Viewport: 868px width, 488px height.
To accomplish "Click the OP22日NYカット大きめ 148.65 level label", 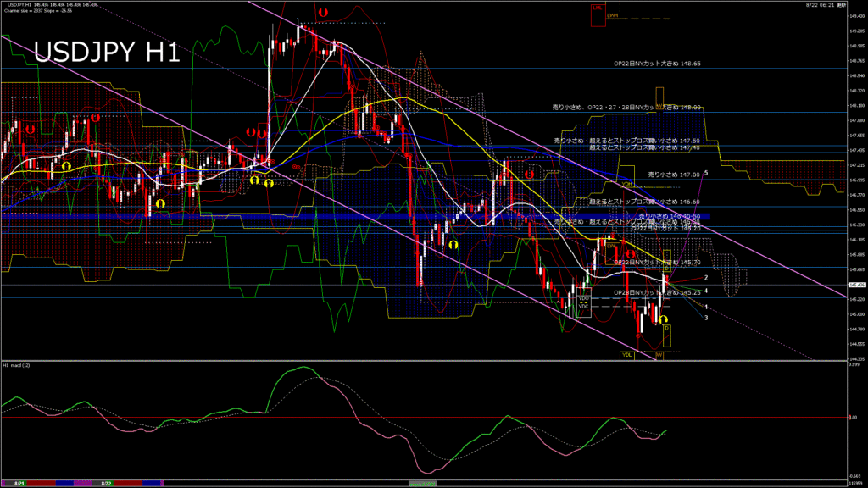I will click(657, 64).
